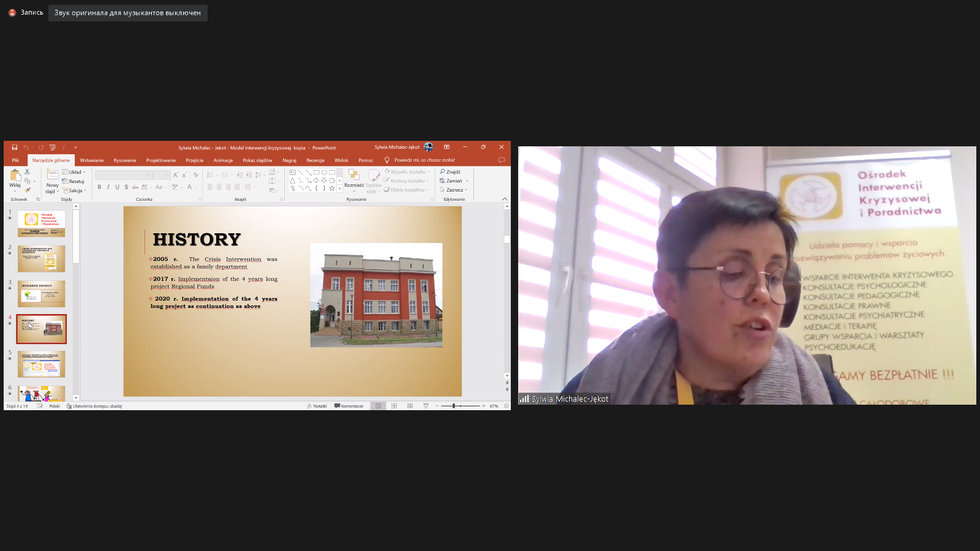The image size is (980, 551).
Task: Open the Pokaz slajdów tab
Action: tap(257, 160)
